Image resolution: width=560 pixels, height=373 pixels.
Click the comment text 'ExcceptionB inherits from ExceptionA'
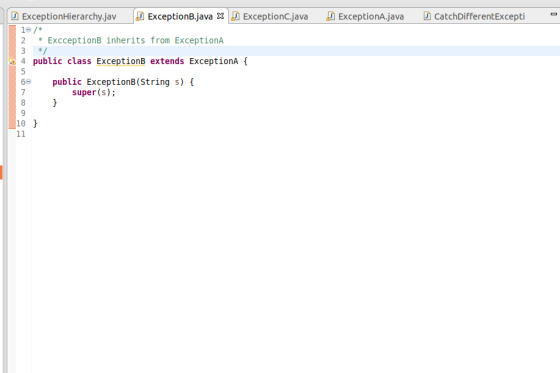135,40
